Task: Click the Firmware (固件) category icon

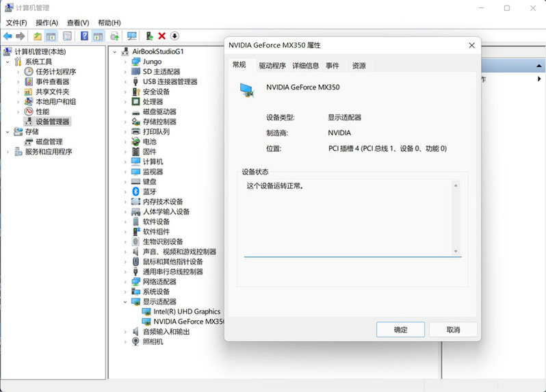Action: [135, 151]
